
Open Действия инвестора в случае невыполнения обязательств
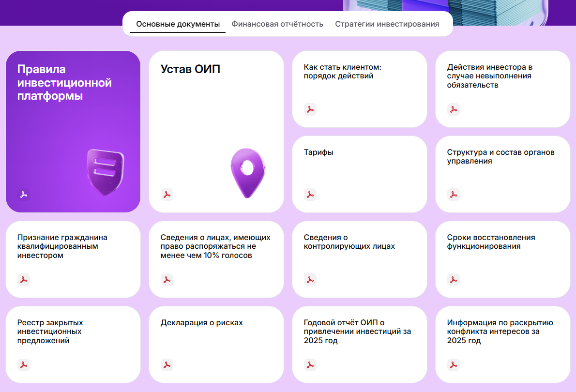pos(489,76)
